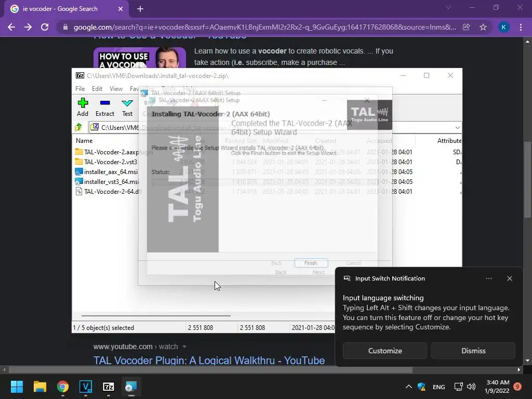Open the How to Use a Vocoder video thumbnail
532x399 pixels.
point(140,58)
